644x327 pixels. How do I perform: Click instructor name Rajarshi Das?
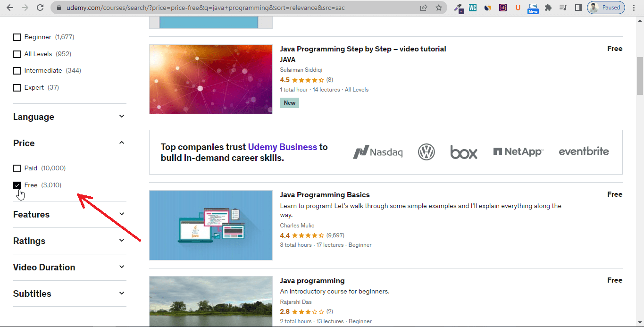[x=296, y=302]
